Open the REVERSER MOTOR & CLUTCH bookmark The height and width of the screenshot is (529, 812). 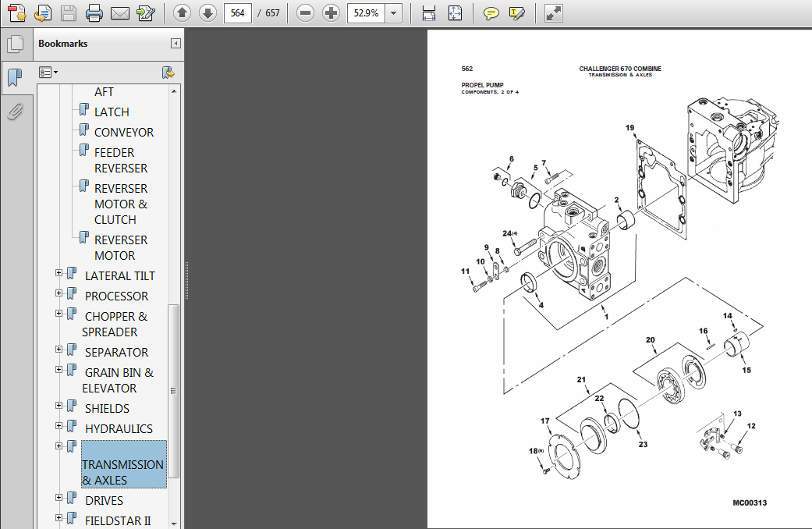pos(121,204)
